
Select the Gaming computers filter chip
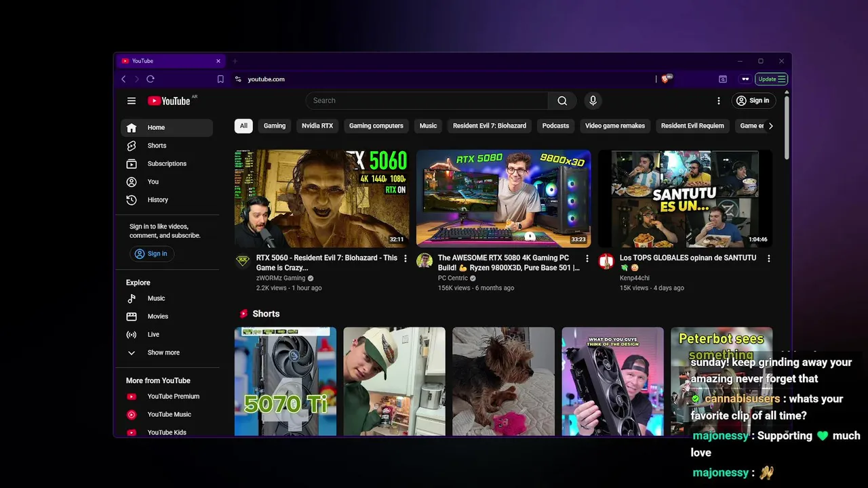(376, 125)
